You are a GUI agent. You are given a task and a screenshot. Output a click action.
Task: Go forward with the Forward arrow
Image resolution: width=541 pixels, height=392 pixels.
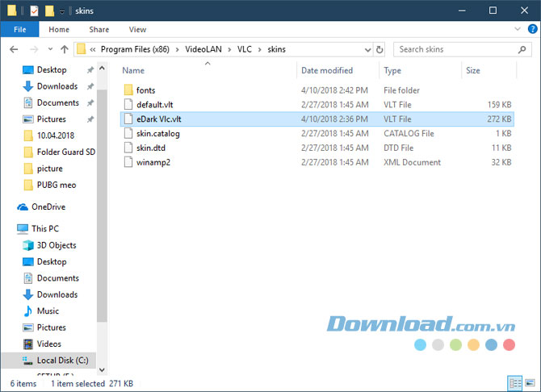click(x=34, y=49)
